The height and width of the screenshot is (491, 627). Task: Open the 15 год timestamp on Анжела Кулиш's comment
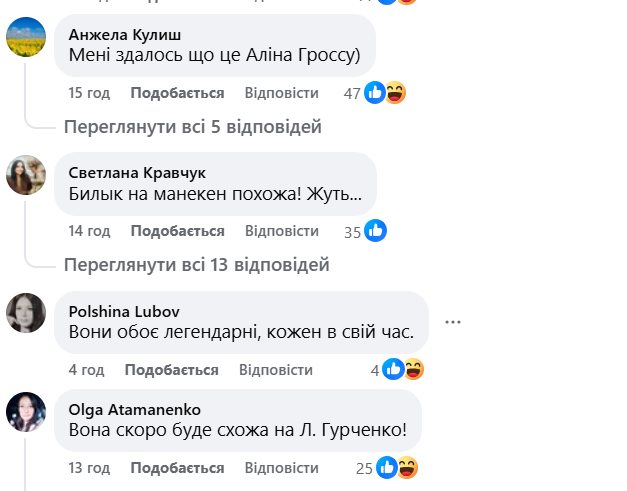click(x=88, y=93)
